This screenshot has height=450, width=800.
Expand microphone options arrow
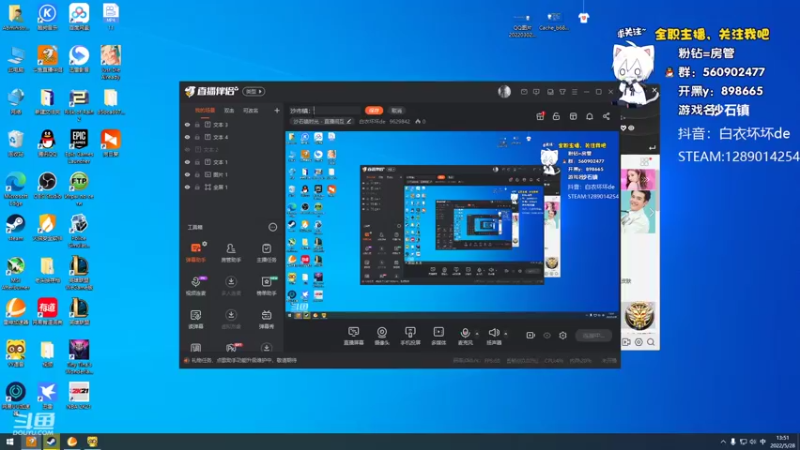[x=477, y=334]
